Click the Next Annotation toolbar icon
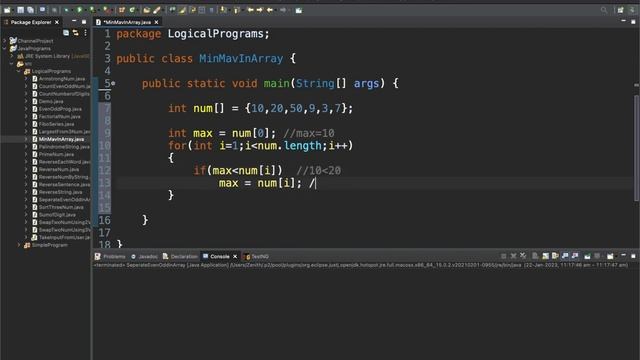The height and width of the screenshot is (360, 640). (223, 10)
